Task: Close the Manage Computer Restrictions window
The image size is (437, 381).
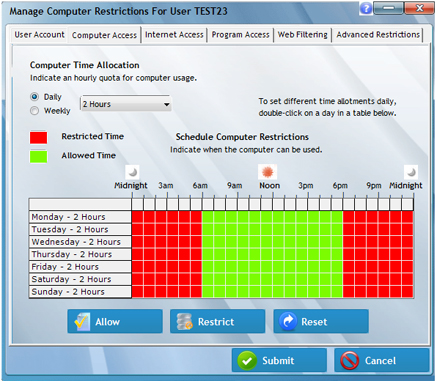Action: (419, 8)
